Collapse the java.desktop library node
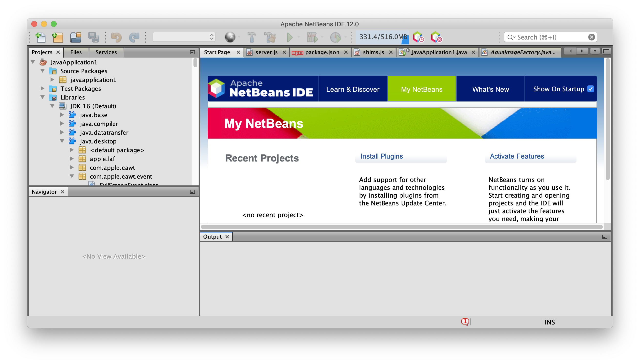Image resolution: width=640 pixels, height=364 pixels. point(62,141)
